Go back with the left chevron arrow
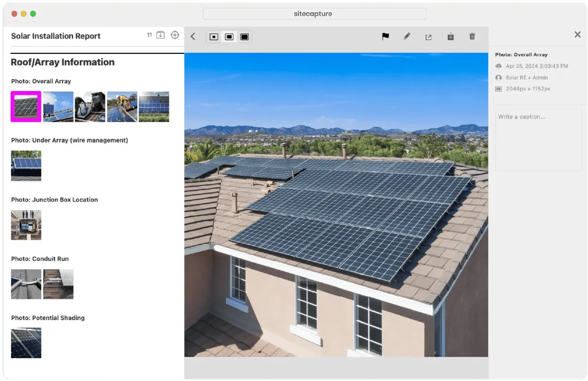Viewport: 588px width, 381px height. [x=193, y=37]
